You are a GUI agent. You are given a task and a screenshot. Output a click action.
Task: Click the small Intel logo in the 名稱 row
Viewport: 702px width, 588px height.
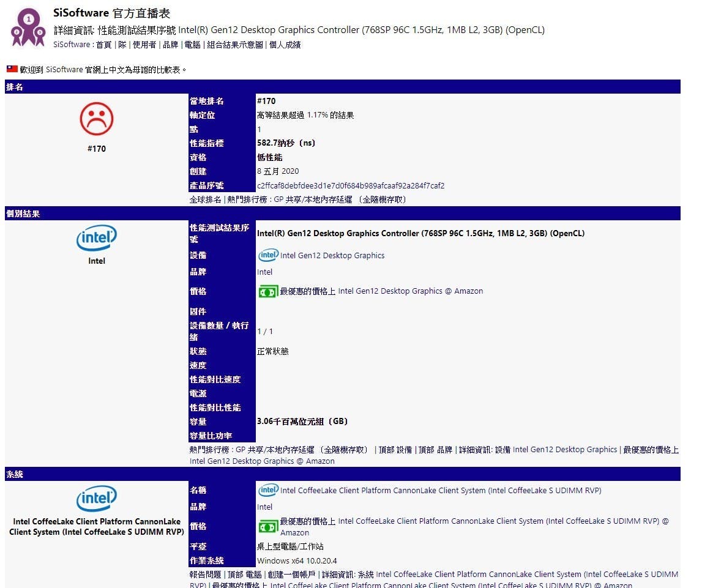point(267,491)
